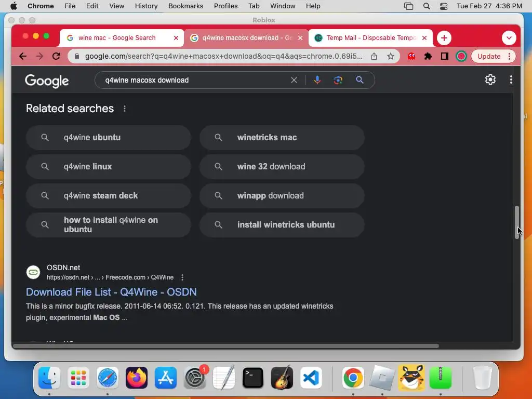Image resolution: width=532 pixels, height=399 pixels.
Task: Open the Apple menu
Action: [14, 6]
